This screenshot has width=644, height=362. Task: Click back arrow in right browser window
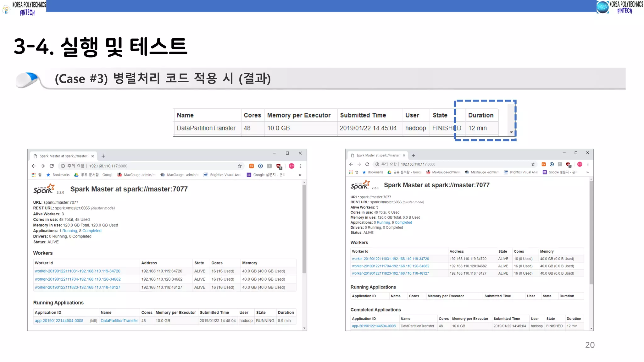[351, 164]
